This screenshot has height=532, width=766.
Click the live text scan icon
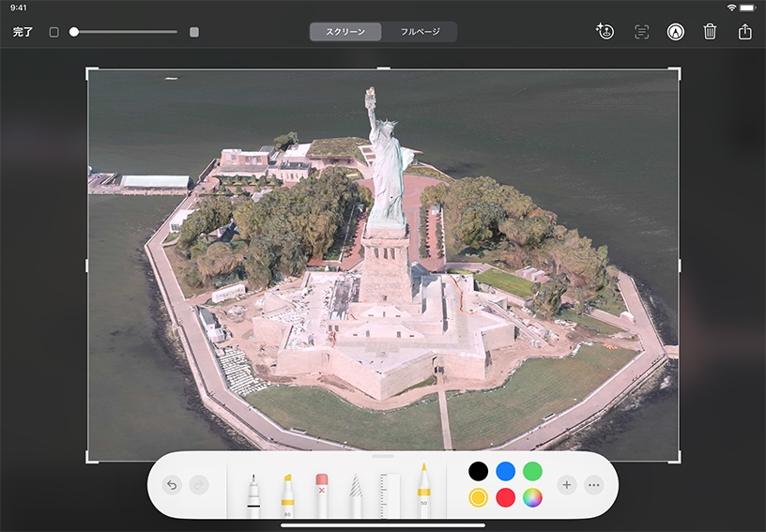click(x=641, y=32)
